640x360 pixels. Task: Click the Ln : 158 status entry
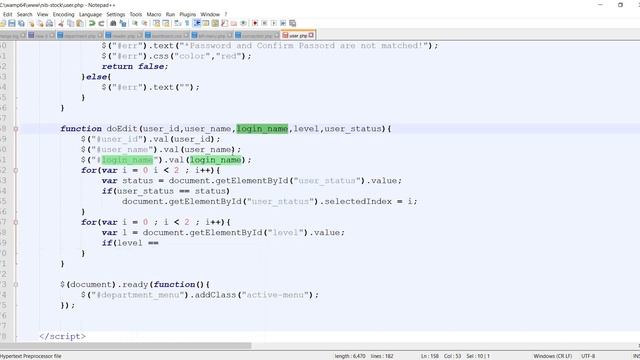tap(430, 356)
